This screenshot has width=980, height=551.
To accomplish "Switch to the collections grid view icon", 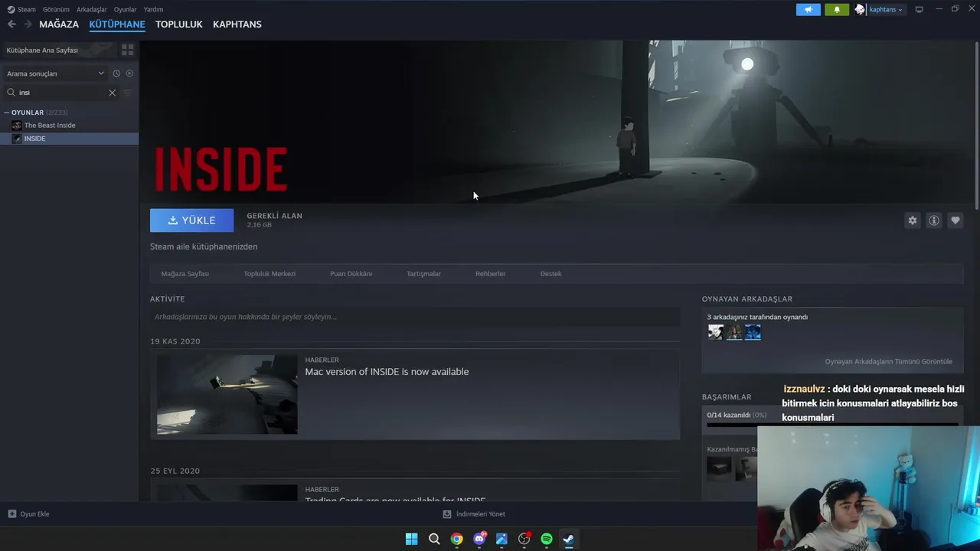I will pos(128,50).
